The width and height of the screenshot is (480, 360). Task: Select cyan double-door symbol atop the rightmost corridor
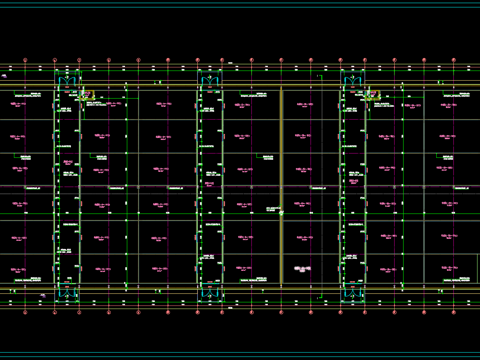[x=353, y=81]
